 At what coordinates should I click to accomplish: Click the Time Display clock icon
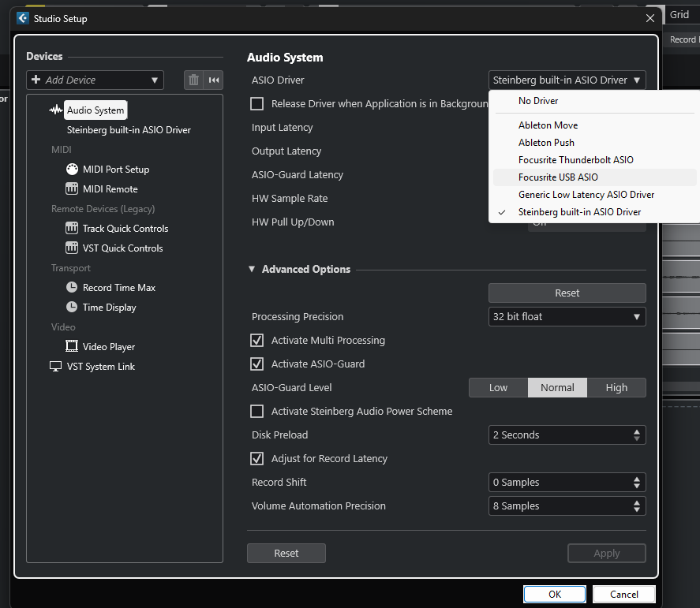pyautogui.click(x=72, y=307)
